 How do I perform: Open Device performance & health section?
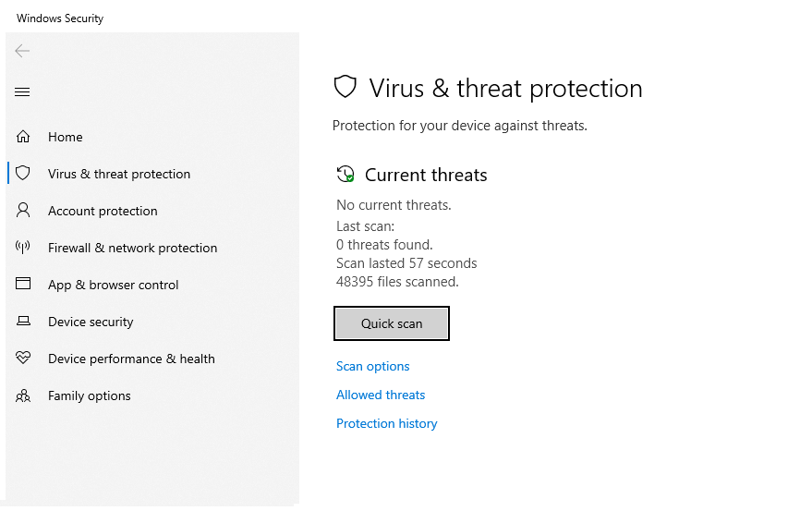click(131, 359)
